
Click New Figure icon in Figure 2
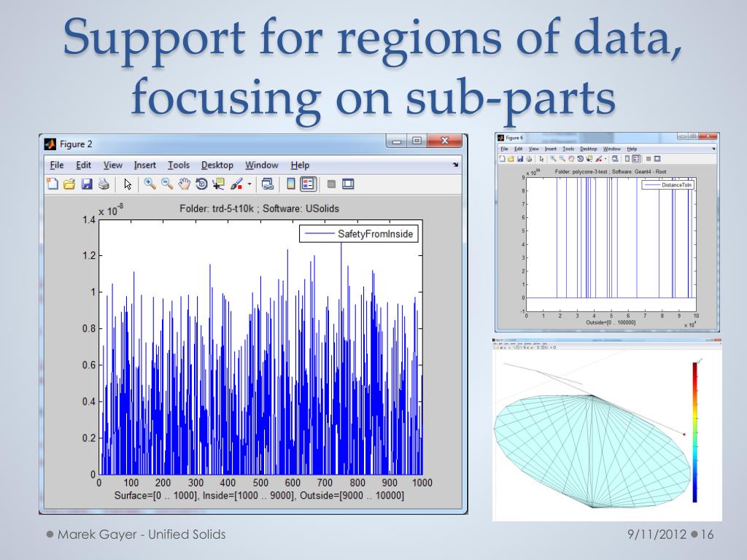click(53, 184)
